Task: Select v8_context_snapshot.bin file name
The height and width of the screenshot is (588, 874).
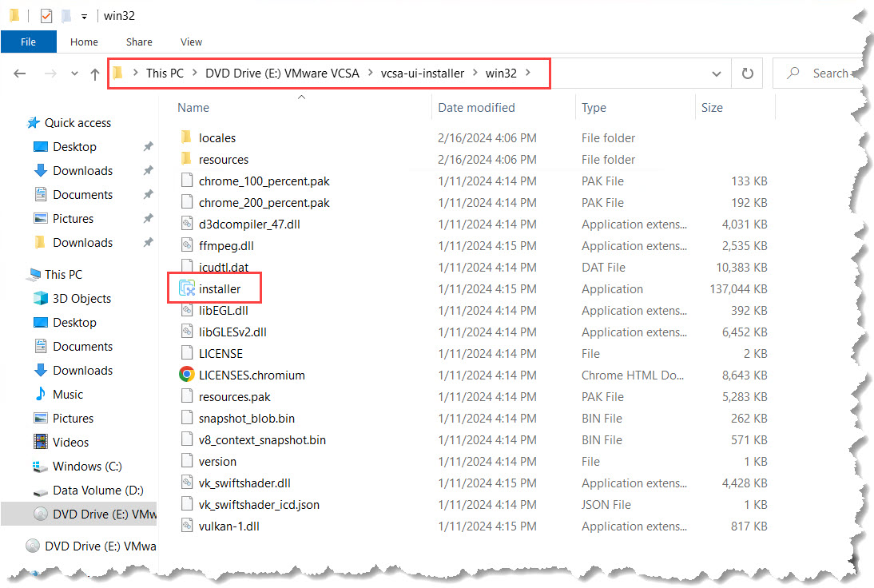Action: tap(262, 440)
